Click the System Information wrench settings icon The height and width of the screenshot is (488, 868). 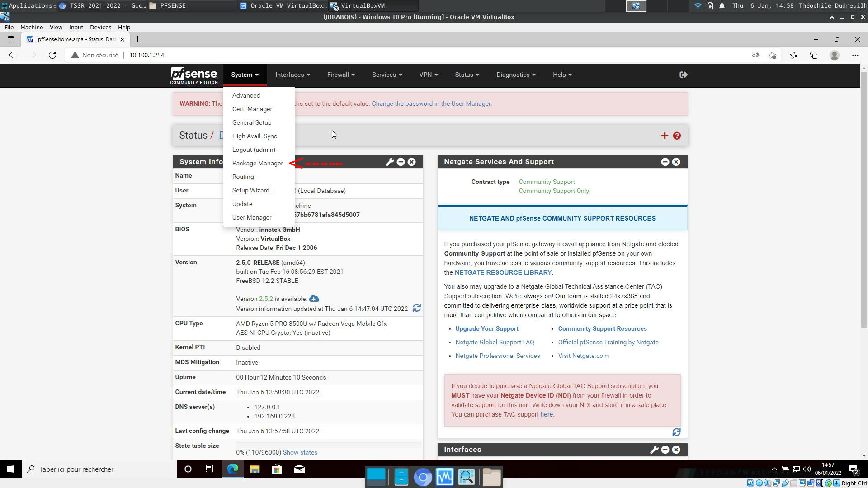pyautogui.click(x=390, y=162)
